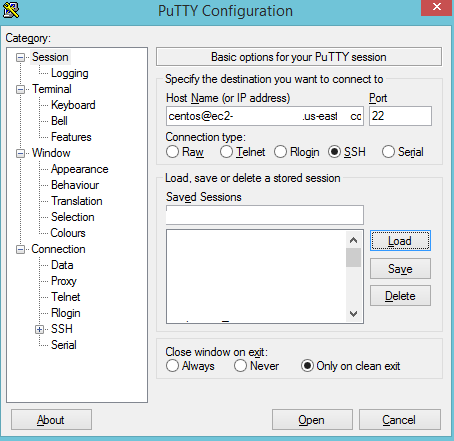Focus the Saved Sessions name field
The width and height of the screenshot is (454, 441).
point(265,215)
